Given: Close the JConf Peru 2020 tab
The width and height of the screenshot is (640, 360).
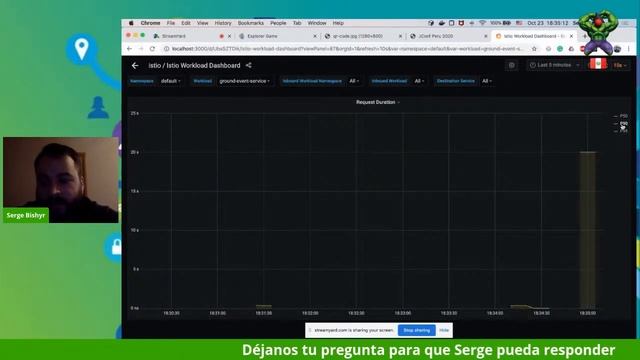Looking at the screenshot, I should pyautogui.click(x=485, y=36).
